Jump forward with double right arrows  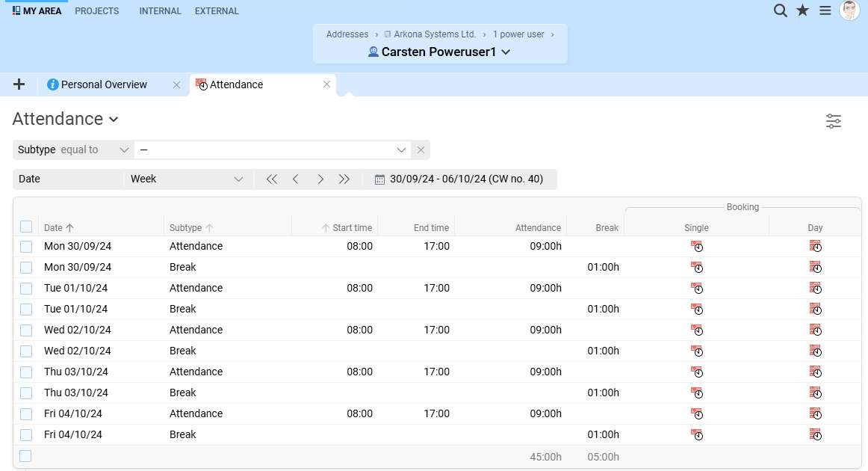click(344, 179)
